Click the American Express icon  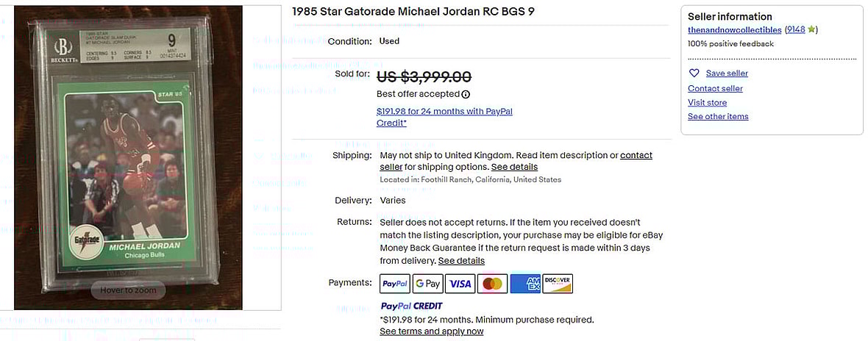[x=525, y=284]
